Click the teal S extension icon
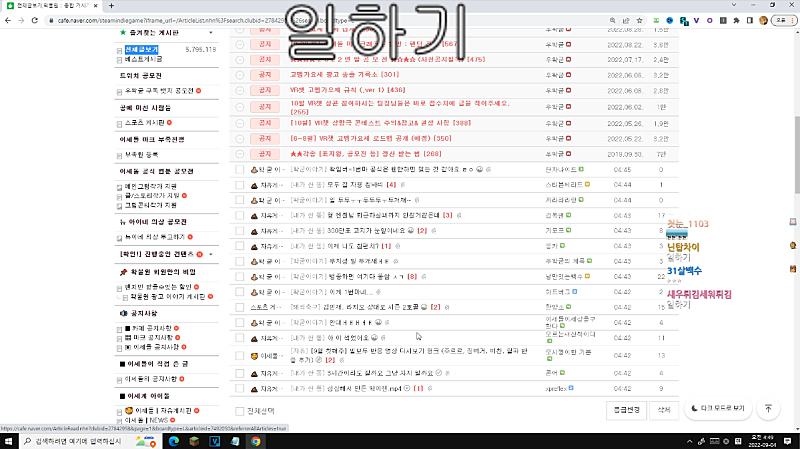800x449 pixels. click(x=684, y=20)
